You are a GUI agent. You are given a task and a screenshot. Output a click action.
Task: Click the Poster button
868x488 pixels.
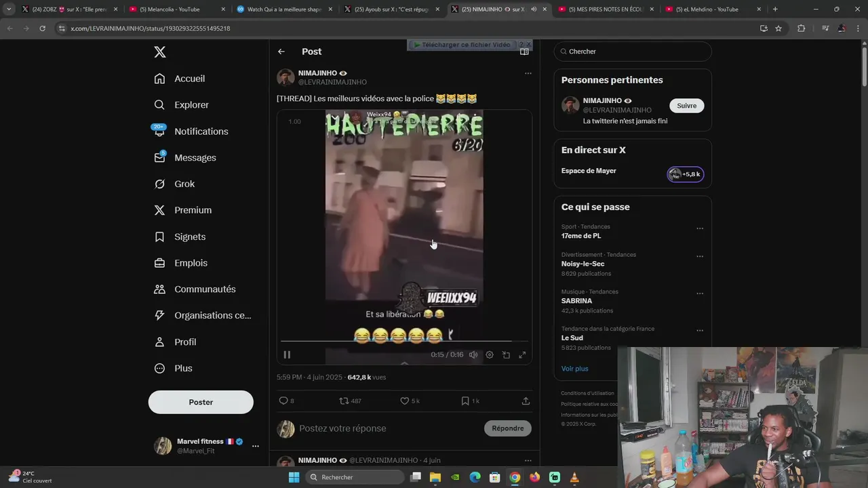pos(201,402)
